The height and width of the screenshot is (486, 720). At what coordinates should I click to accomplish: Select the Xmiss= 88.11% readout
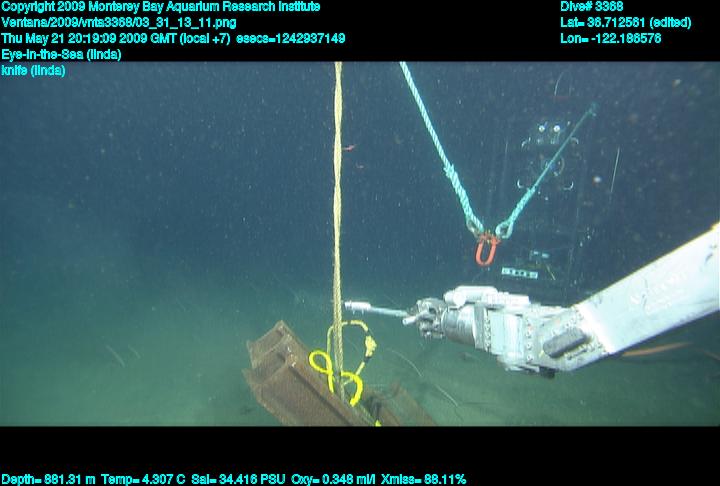coord(423,479)
